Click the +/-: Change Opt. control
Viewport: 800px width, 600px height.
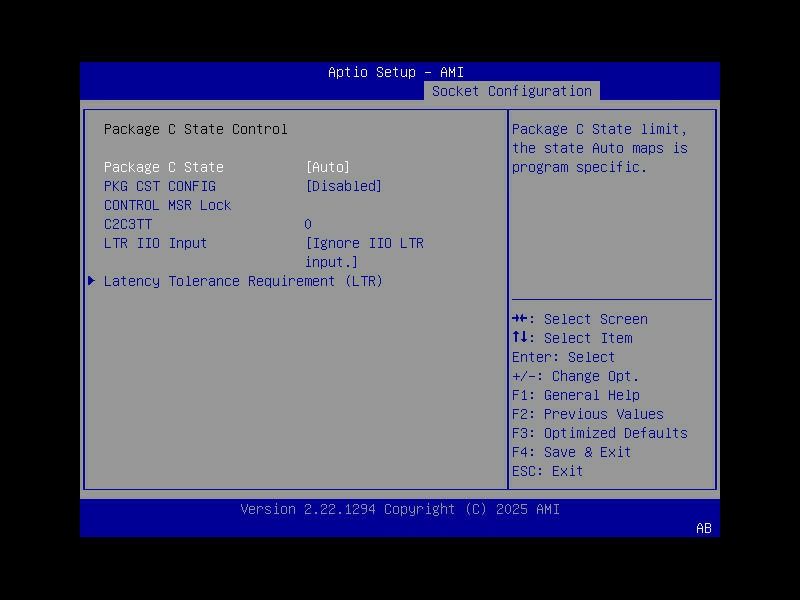[x=570, y=376]
